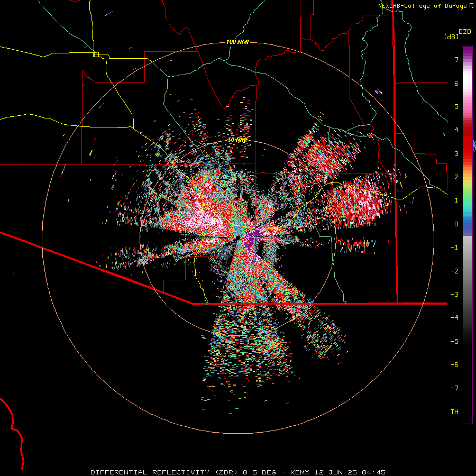The width and height of the screenshot is (476, 476).
Task: Click the Differential Reflectivity caption at bottom
Action: [238, 472]
